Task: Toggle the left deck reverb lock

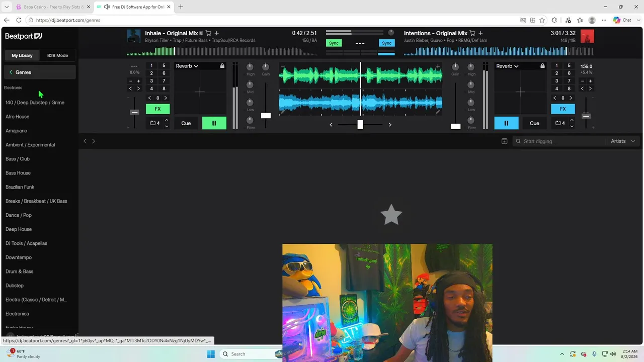Action: pos(222,66)
